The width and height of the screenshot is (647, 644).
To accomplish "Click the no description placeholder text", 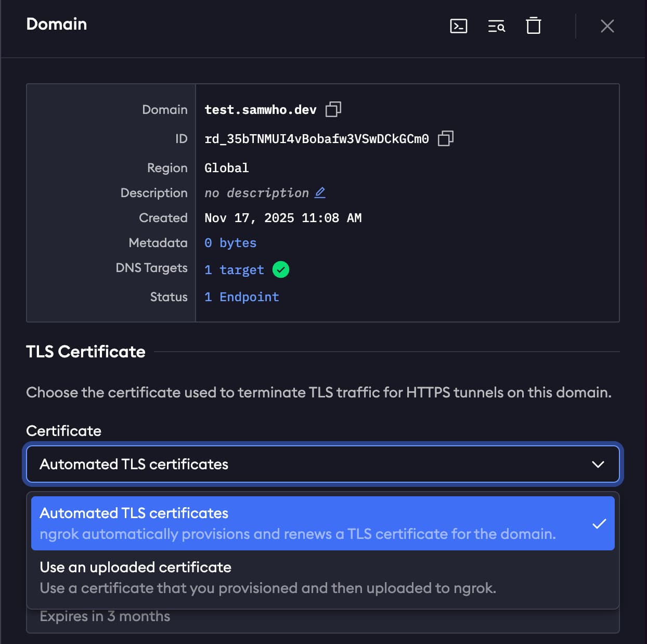I will click(x=257, y=192).
